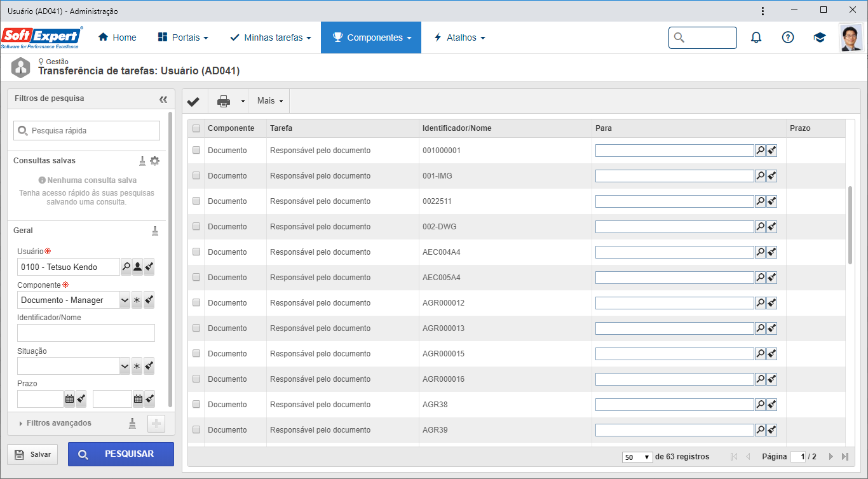Click the filter panel vertical scrollbar
Image resolution: width=868 pixels, height=479 pixels.
(170, 260)
